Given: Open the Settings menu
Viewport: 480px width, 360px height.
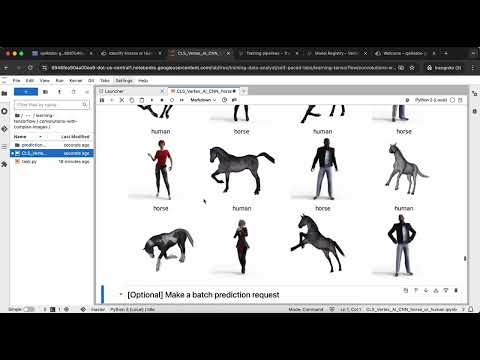Looking at the screenshot, I should click(124, 81).
